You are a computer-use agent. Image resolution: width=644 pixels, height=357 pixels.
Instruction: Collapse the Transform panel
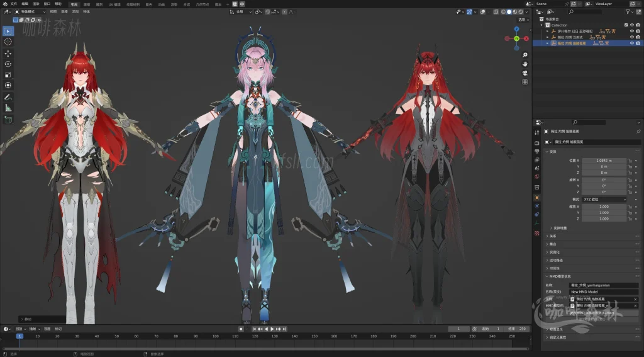click(552, 152)
